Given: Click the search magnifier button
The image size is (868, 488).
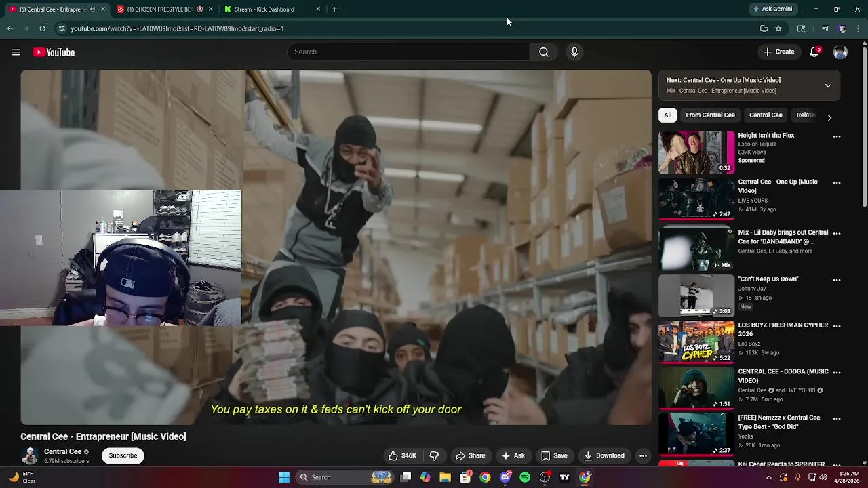Looking at the screenshot, I should coord(544,52).
